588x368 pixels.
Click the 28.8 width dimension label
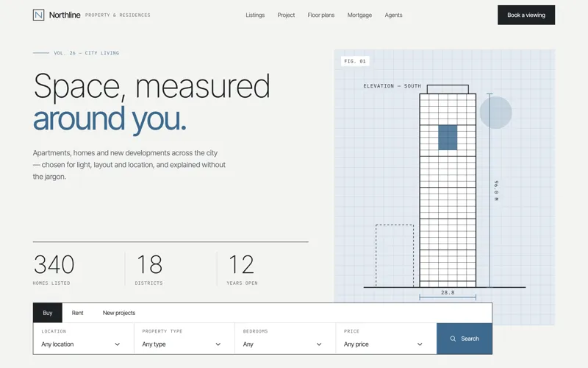448,292
